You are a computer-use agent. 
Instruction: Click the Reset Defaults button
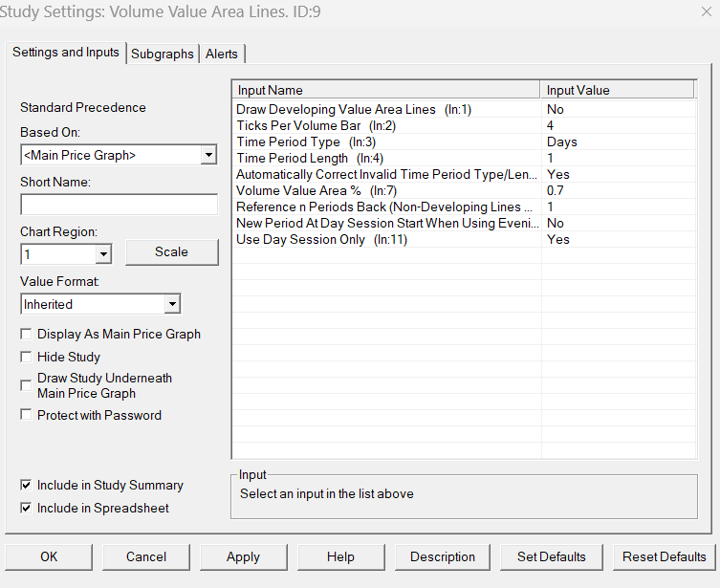(664, 556)
